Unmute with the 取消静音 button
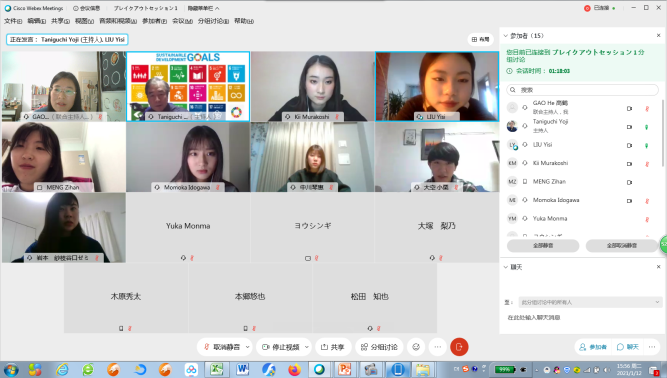The image size is (667, 378). pyautogui.click(x=222, y=347)
